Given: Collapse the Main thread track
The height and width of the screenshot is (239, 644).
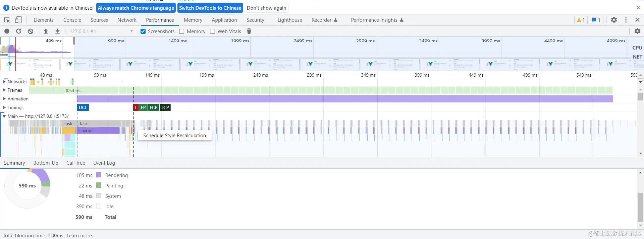Looking at the screenshot, I should pyautogui.click(x=4, y=116).
